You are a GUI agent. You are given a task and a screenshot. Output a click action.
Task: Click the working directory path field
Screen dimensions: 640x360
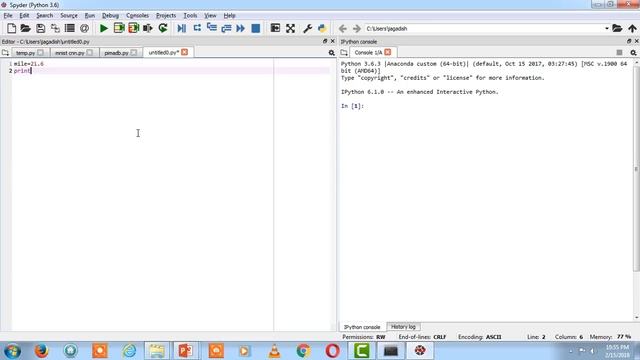[x=484, y=29]
